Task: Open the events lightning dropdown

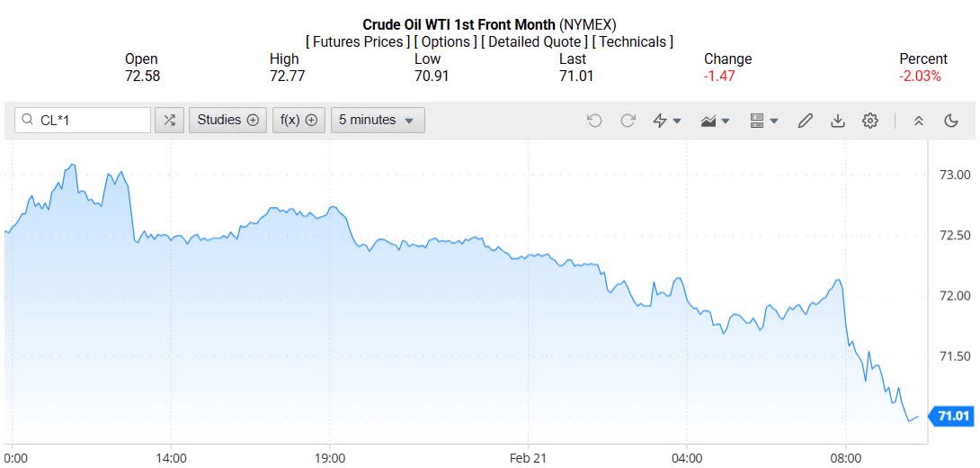Action: [666, 120]
